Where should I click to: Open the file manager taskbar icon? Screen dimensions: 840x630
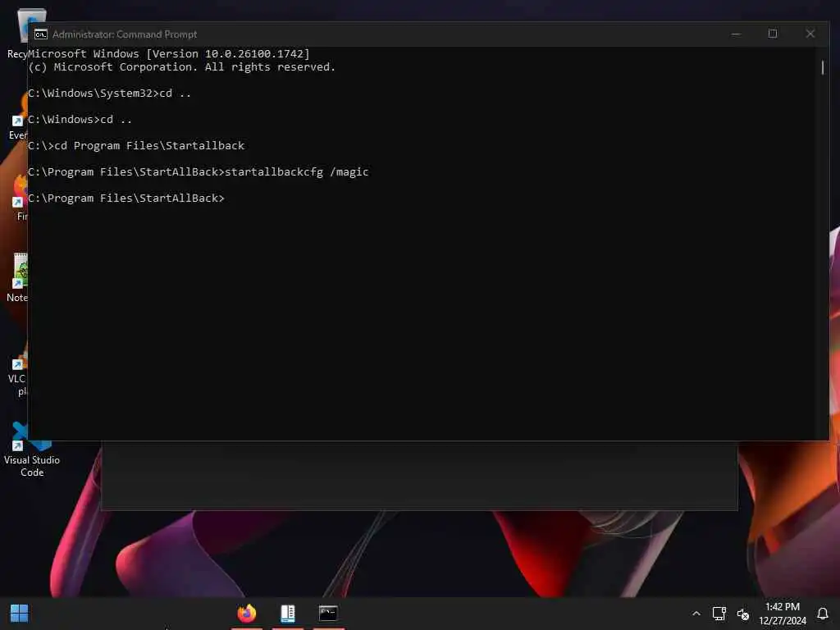288,614
